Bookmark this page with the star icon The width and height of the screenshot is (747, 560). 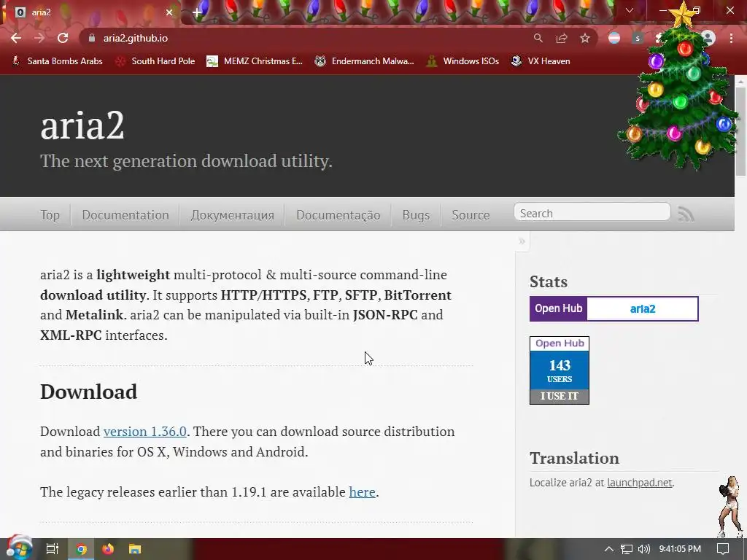pos(585,38)
